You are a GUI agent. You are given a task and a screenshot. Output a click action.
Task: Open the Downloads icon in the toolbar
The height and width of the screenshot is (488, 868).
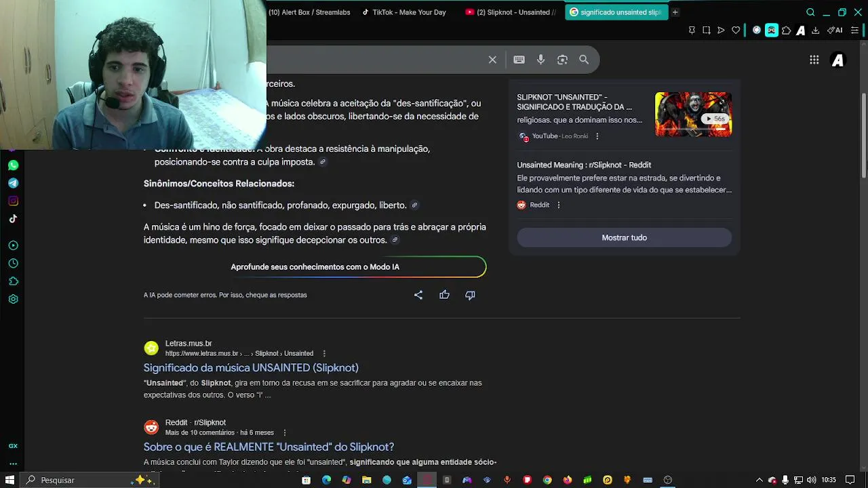(815, 30)
